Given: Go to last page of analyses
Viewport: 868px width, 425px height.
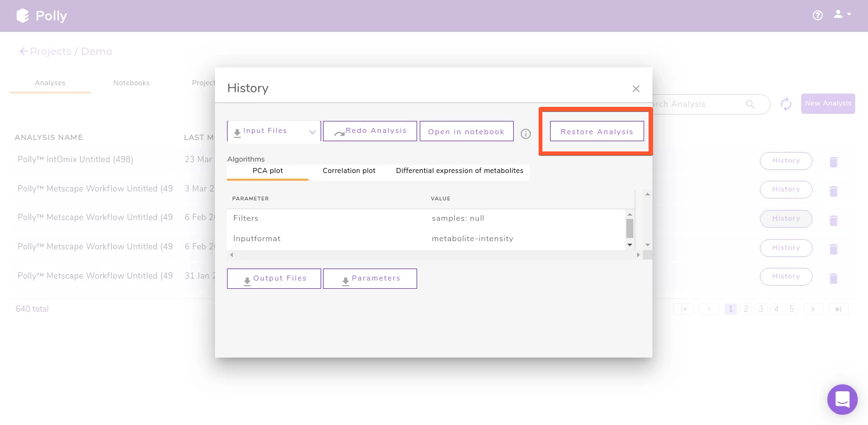Looking at the screenshot, I should (839, 309).
